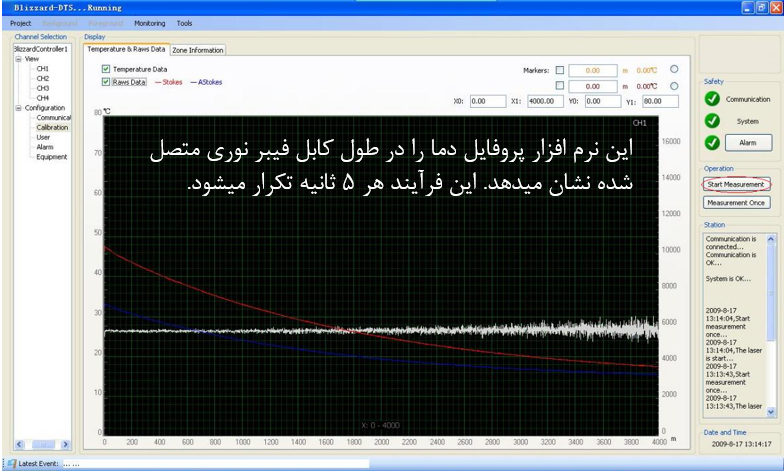This screenshot has width=784, height=471.
Task: Toggle the Raws Data checkbox
Action: 106,82
